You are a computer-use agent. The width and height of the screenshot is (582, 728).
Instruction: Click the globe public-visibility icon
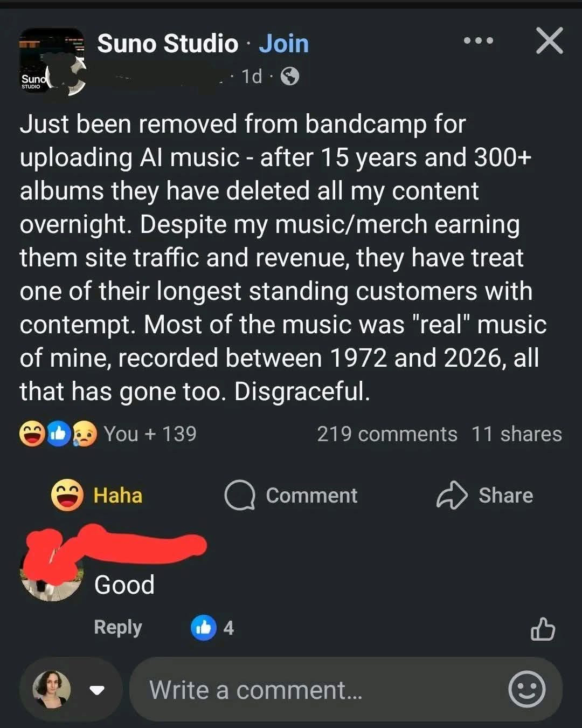click(290, 77)
